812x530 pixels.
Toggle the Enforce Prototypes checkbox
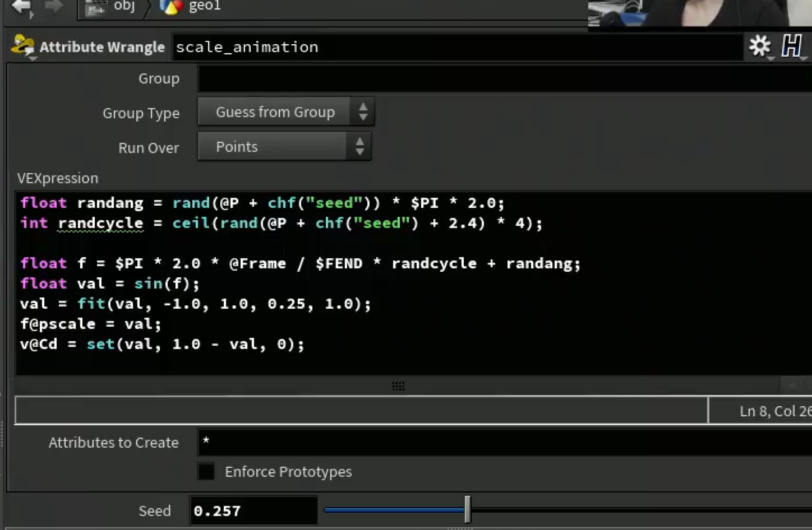206,472
